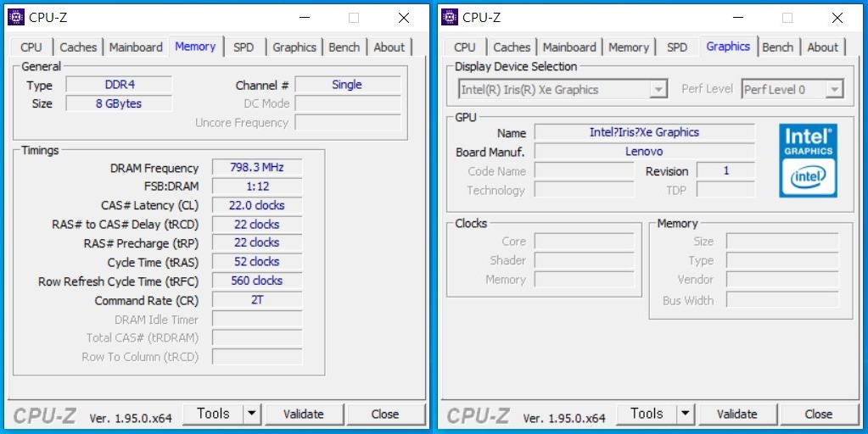Click the CPU-Z app icon in left window title bar
The height and width of the screenshot is (434, 868).
(x=16, y=17)
